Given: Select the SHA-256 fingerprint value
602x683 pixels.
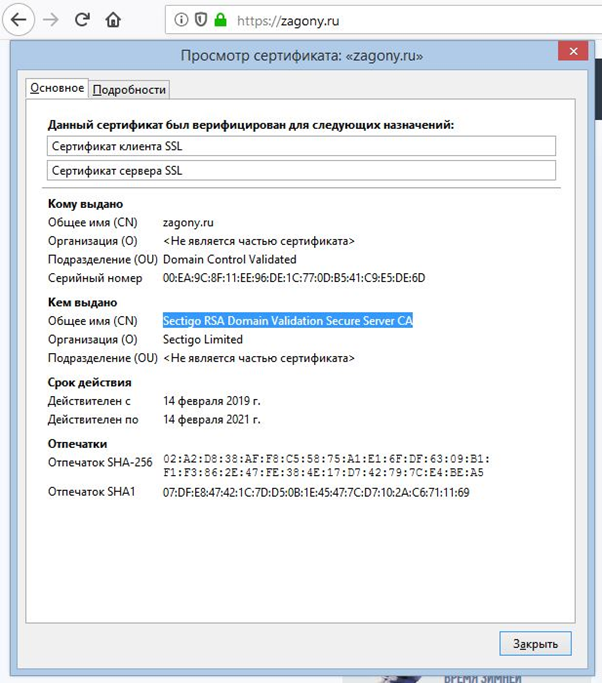Looking at the screenshot, I should tap(326, 466).
